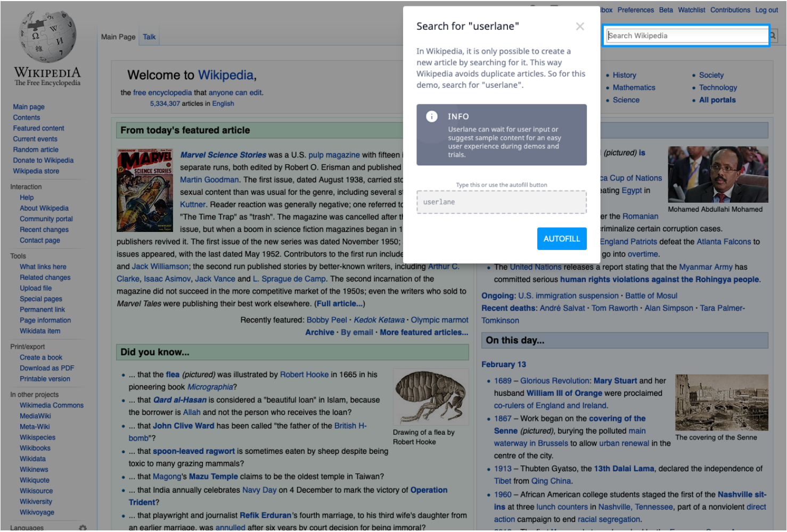Viewport: 787px width, 532px height.
Task: Click Download as PDF
Action: [x=47, y=368]
